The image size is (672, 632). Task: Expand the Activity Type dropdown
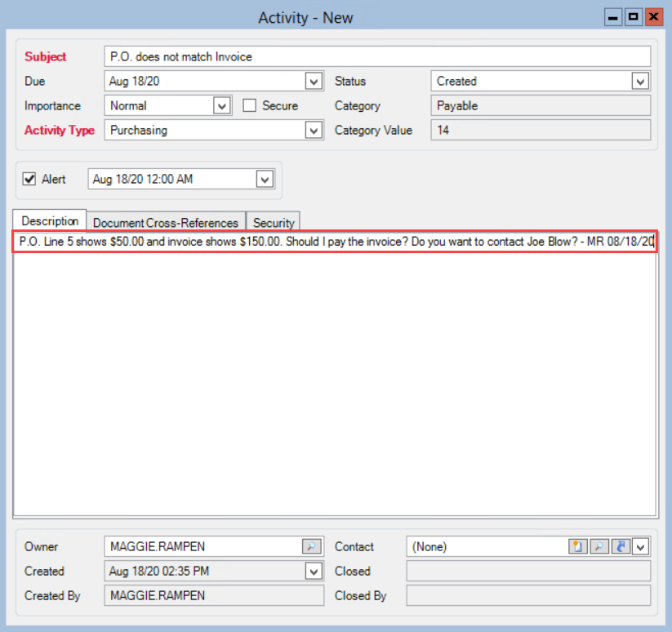[314, 131]
